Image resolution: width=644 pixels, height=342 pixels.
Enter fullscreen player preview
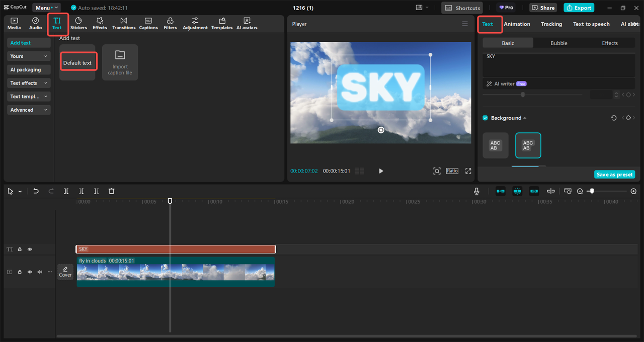tap(468, 171)
